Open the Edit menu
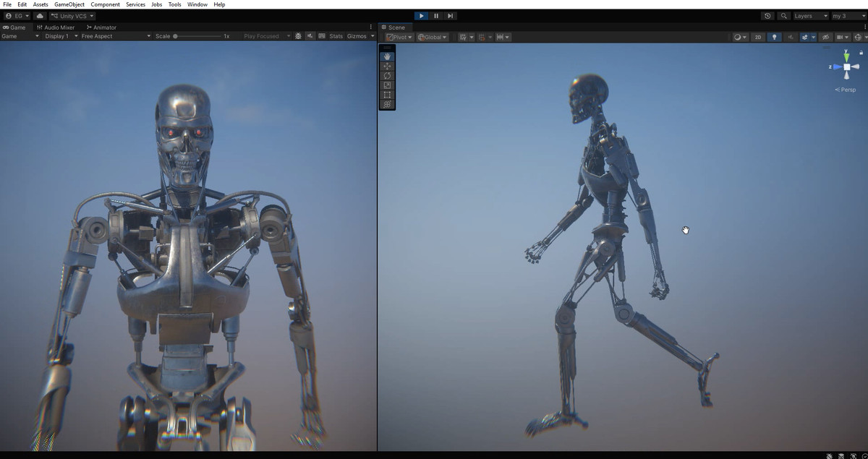This screenshot has height=459, width=868. (22, 4)
